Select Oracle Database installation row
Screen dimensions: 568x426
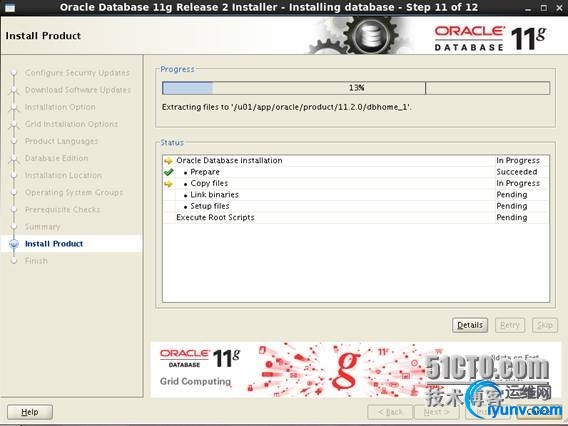[356, 160]
